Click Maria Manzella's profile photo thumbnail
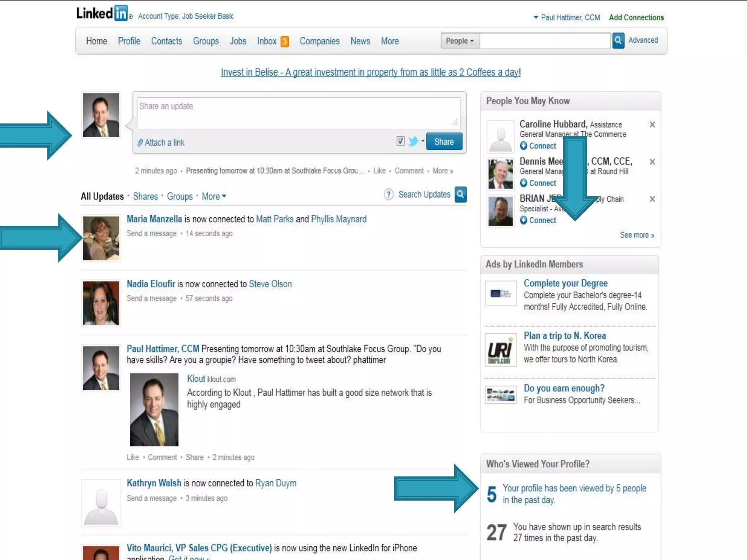 101,238
